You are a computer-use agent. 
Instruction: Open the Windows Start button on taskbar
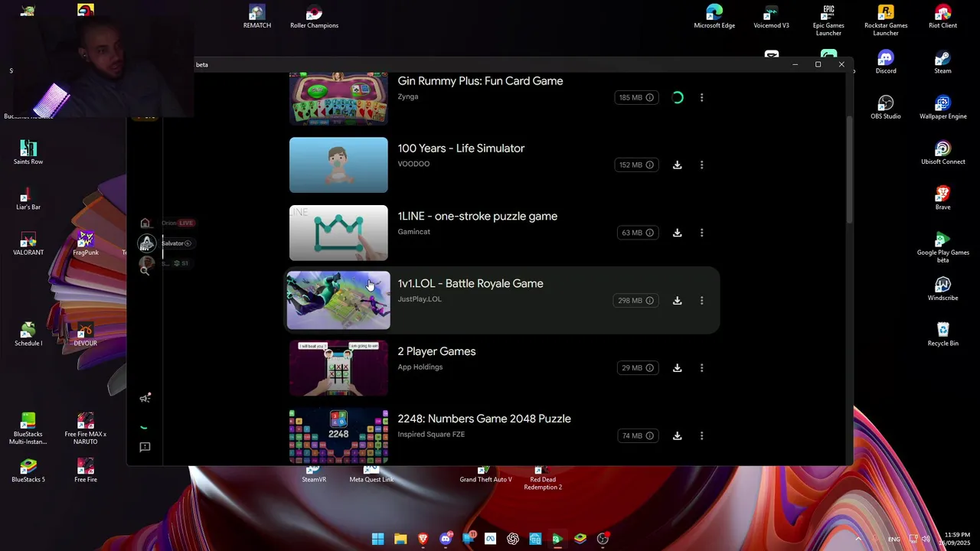point(377,539)
